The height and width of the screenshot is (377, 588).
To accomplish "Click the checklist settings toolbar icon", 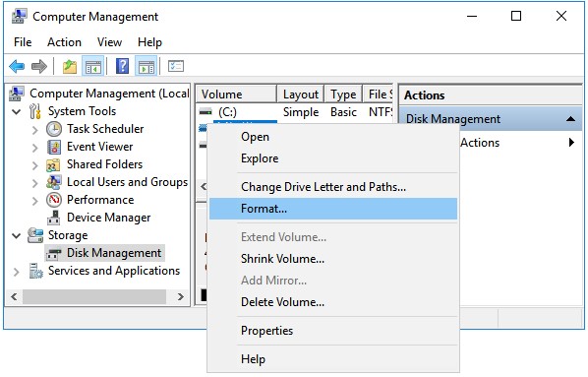I will [x=175, y=67].
